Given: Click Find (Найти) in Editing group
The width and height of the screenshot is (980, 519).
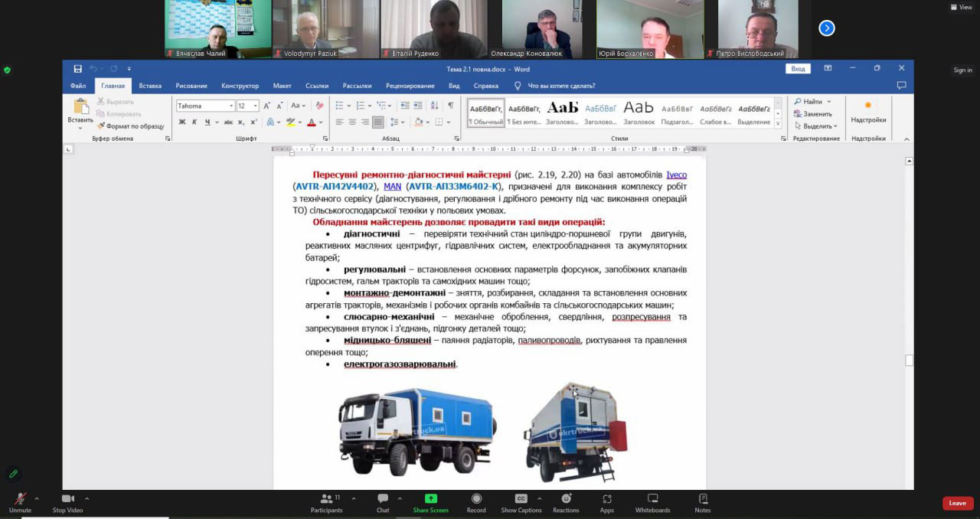Looking at the screenshot, I should tap(808, 101).
